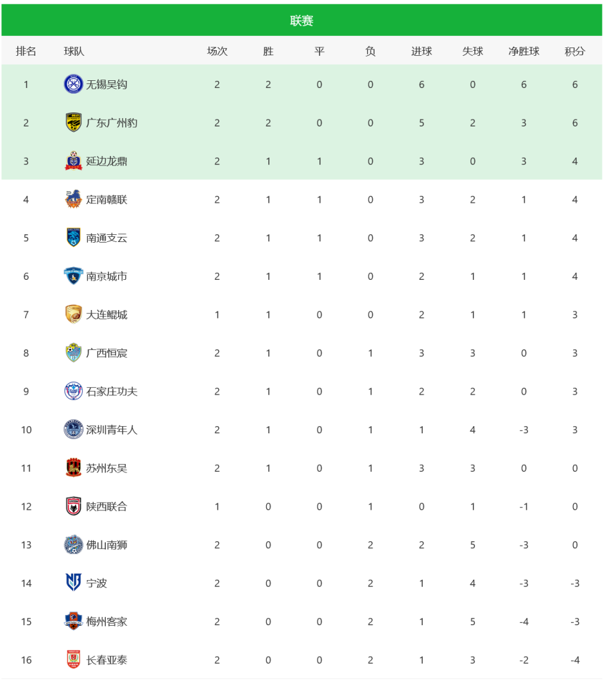Click the 南通支云 team badge
The height and width of the screenshot is (683, 616).
(74, 238)
